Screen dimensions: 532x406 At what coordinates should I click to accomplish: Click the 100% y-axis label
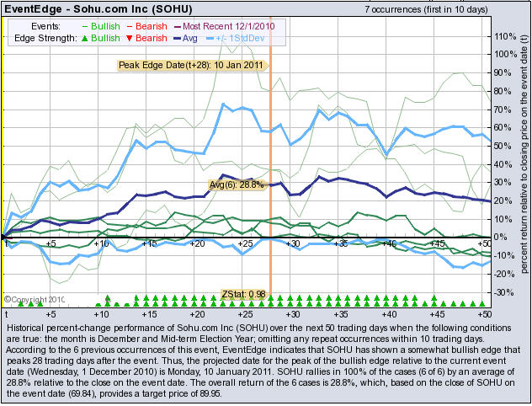505,54
